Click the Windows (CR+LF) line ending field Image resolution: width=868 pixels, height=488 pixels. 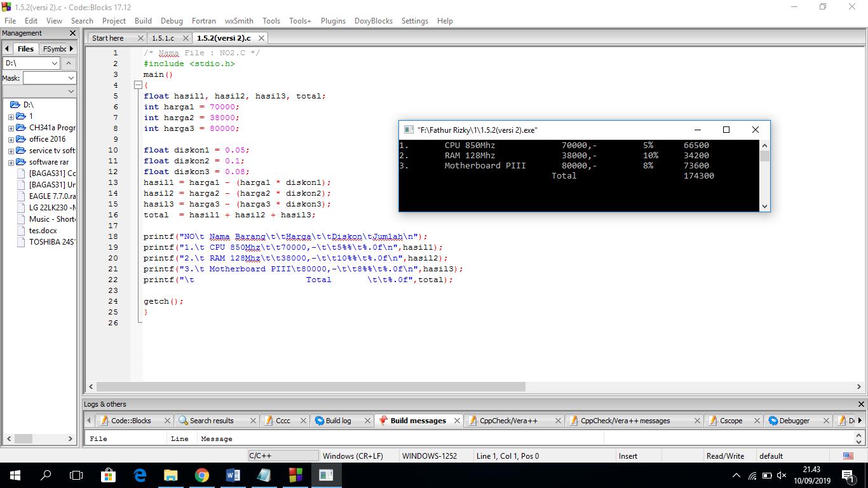[353, 456]
